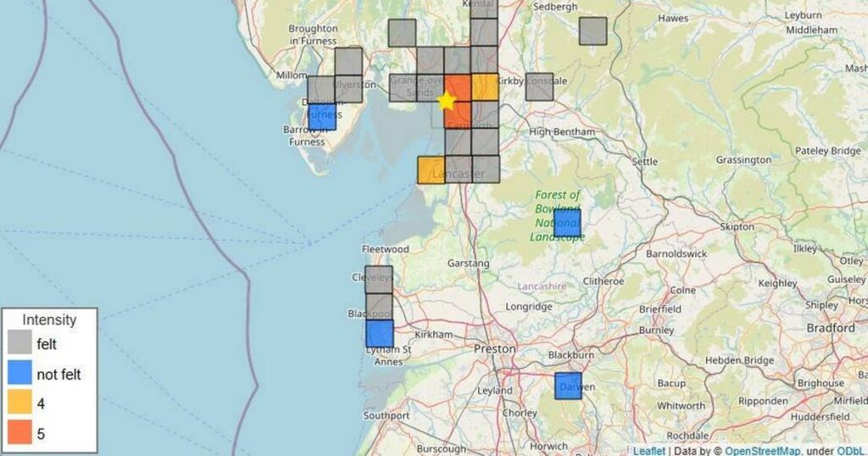Select the blue square above Lytham St Annes
The height and width of the screenshot is (456, 868).
coord(380,334)
